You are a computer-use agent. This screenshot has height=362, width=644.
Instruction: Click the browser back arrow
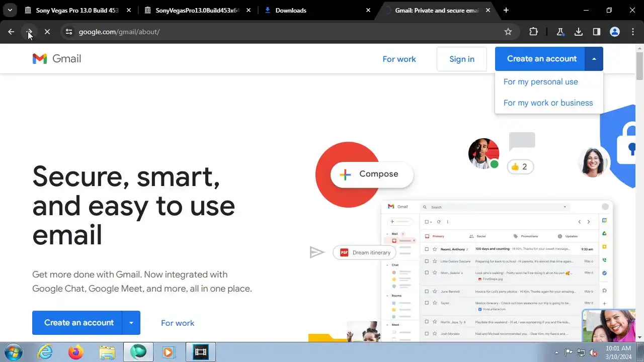(11, 32)
